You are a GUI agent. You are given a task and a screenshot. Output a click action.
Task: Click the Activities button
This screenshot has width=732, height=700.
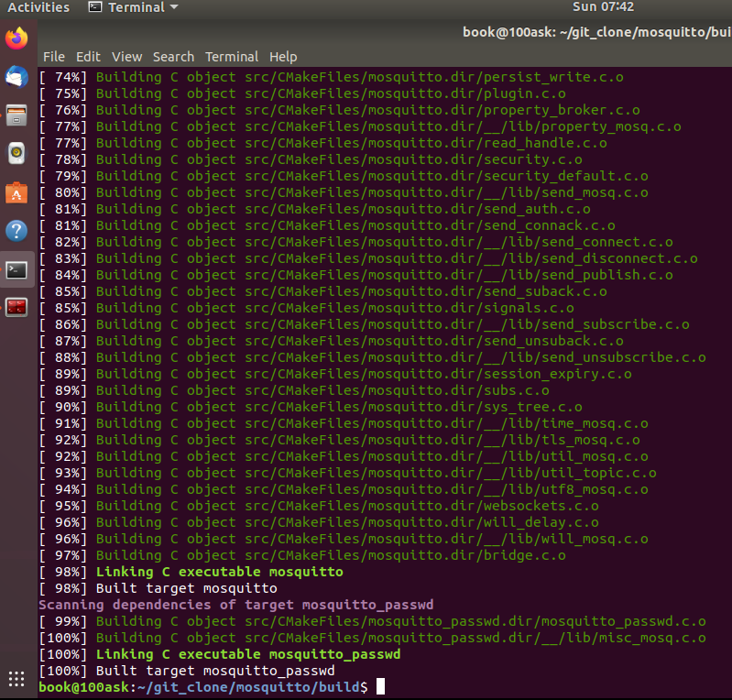click(38, 7)
